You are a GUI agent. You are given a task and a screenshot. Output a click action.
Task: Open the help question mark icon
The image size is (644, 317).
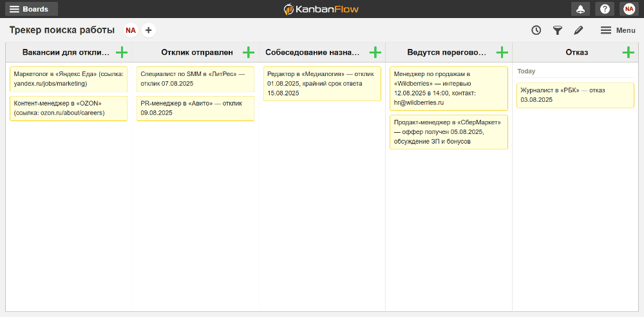click(605, 9)
